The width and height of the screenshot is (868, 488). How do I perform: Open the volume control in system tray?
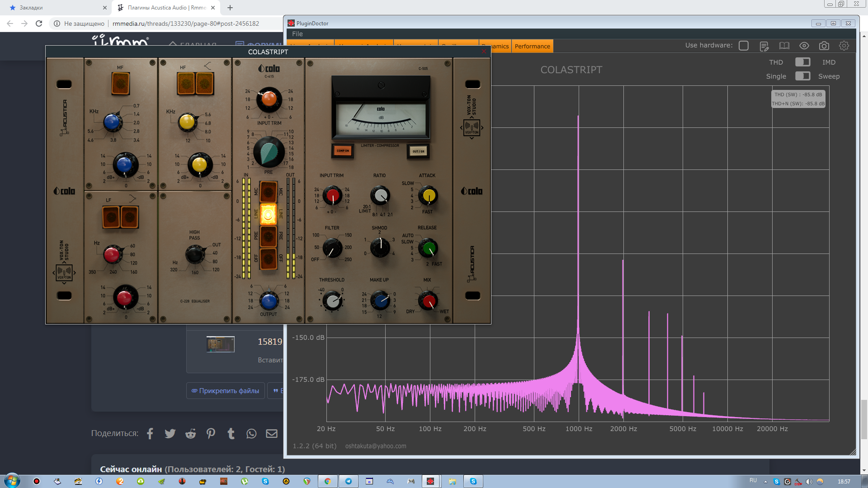[809, 481]
